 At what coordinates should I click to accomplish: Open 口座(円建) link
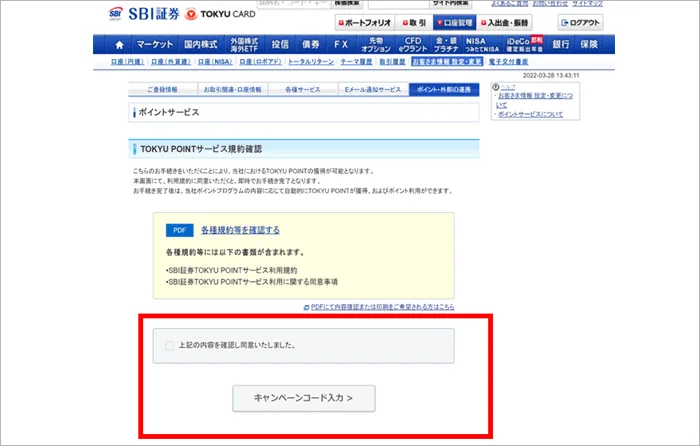coord(127,62)
